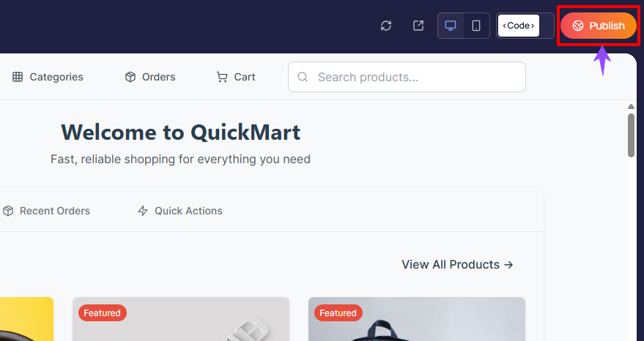Open View All Products link

point(457,264)
